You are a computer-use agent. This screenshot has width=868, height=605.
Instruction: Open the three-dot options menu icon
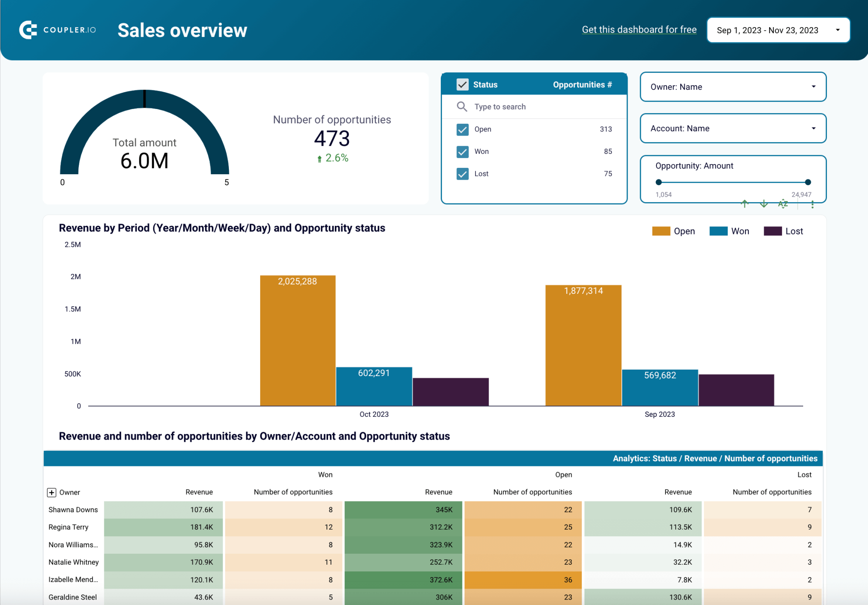(x=812, y=204)
